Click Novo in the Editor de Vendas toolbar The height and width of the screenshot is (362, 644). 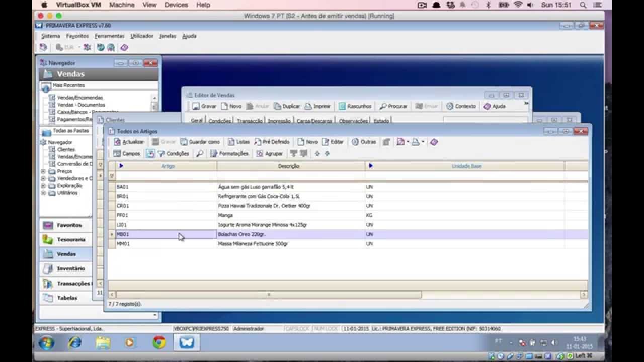[231, 106]
